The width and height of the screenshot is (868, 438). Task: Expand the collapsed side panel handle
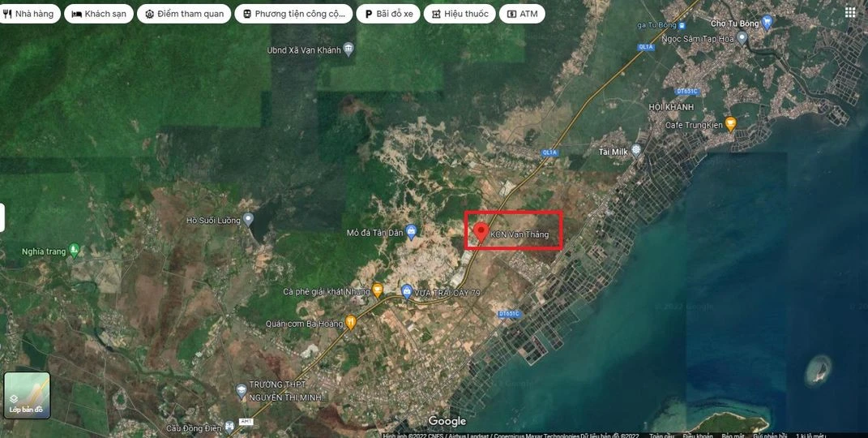pos(2,217)
